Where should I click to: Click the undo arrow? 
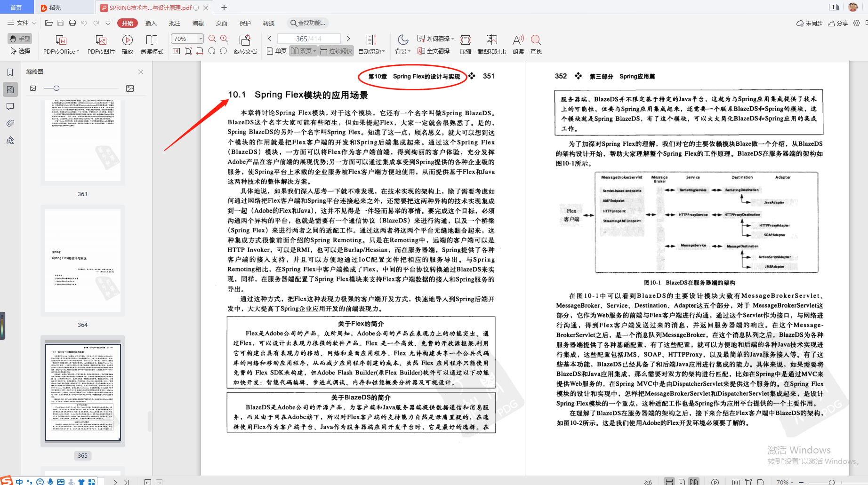click(84, 23)
